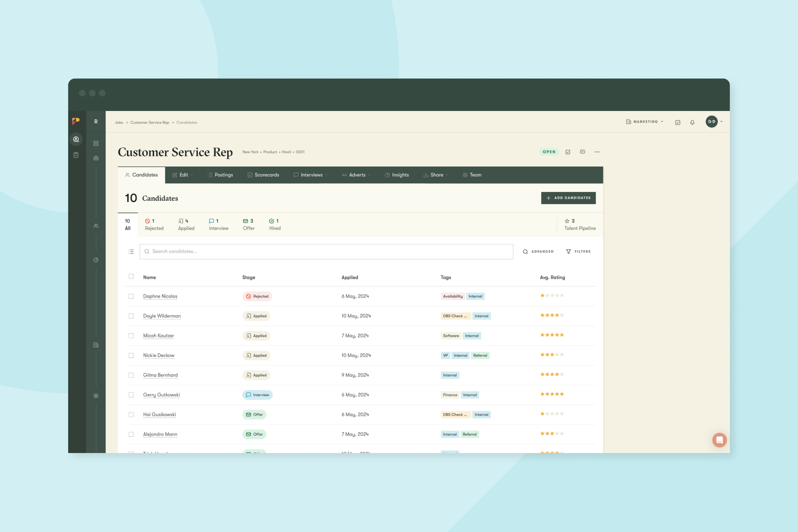Check the box beside Gerry Gutkowski
This screenshot has width=798, height=532.
click(131, 395)
